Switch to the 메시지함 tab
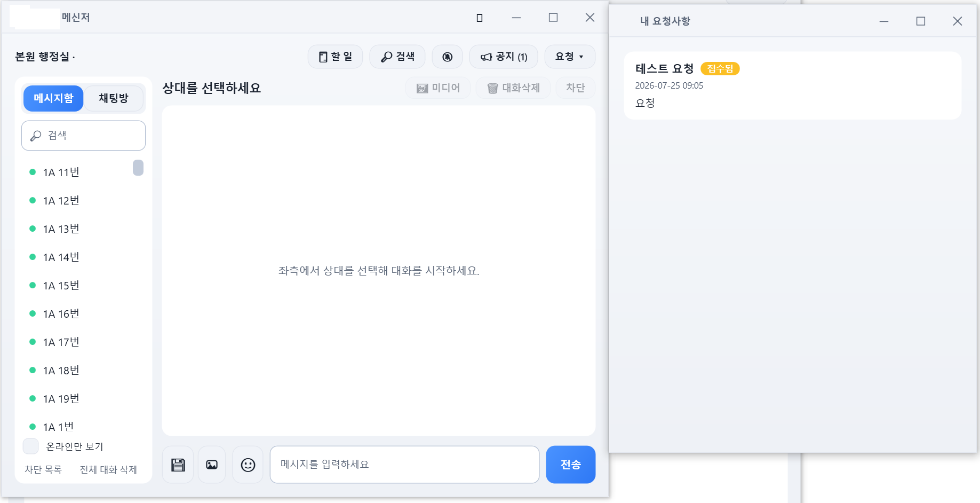 [x=53, y=98]
